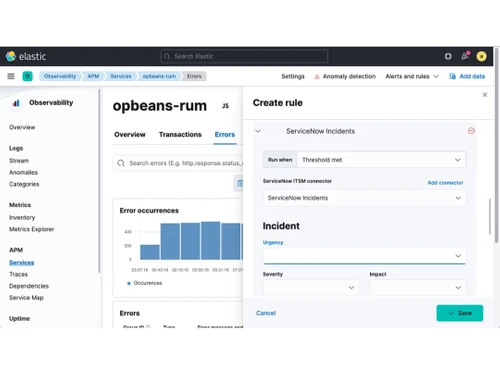
Task: Open the hamburger navigation menu
Action: 11,76
